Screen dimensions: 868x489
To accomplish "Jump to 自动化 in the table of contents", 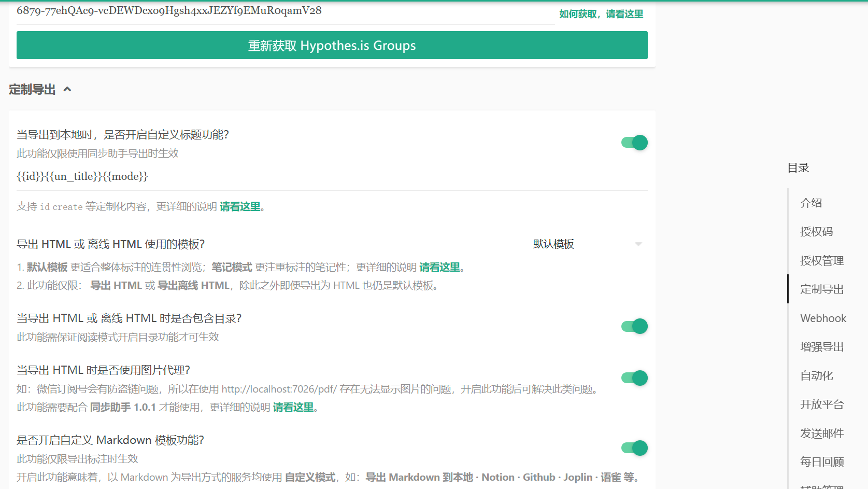I will (816, 375).
